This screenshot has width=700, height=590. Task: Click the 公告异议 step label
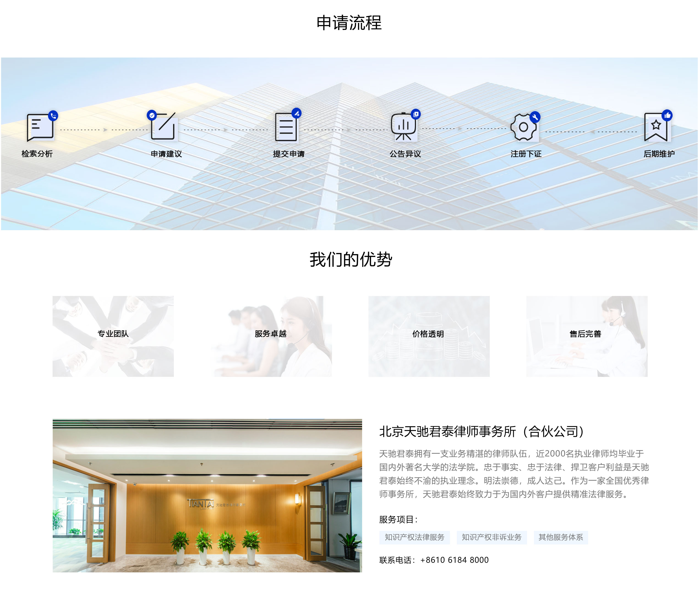pos(406,154)
